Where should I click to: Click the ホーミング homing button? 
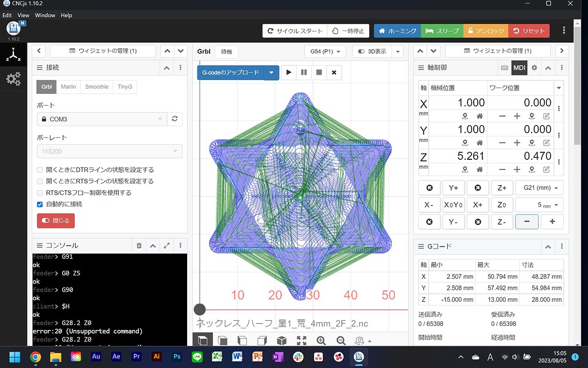tap(397, 30)
